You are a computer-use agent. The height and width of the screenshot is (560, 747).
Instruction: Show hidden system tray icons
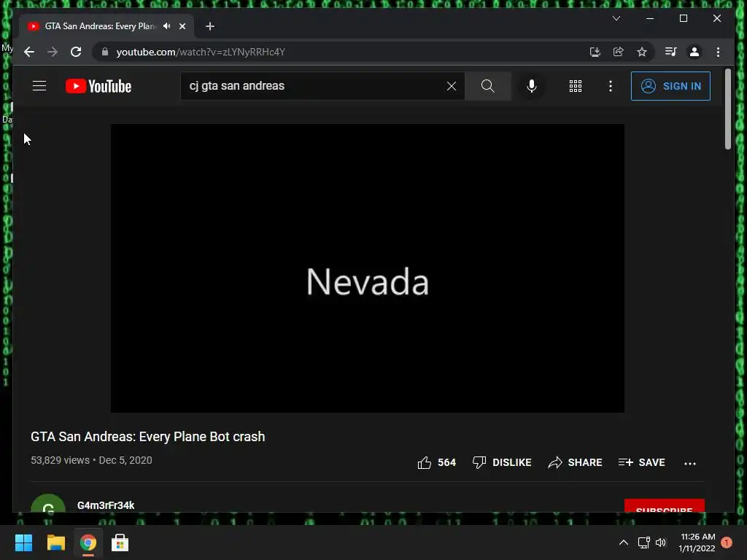click(x=623, y=542)
